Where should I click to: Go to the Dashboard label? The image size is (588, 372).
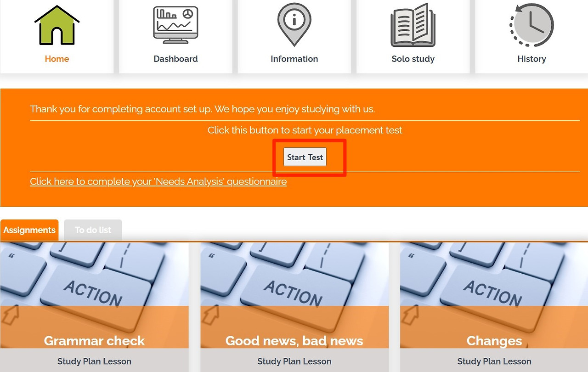tap(175, 59)
